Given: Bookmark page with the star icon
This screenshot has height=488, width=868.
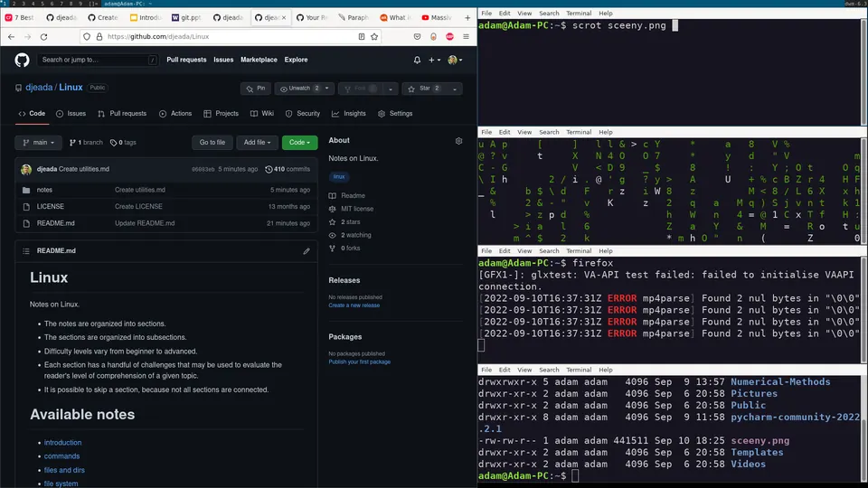Looking at the screenshot, I should pos(374,36).
